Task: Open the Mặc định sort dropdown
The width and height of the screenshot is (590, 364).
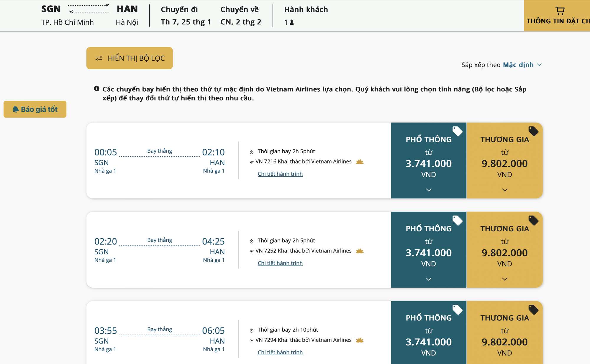Action: (522, 65)
